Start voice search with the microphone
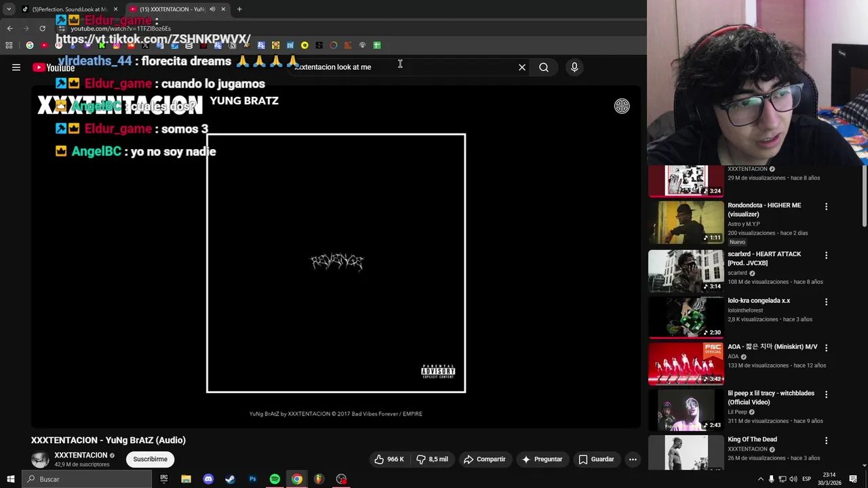Image resolution: width=868 pixels, height=488 pixels. click(x=574, y=67)
